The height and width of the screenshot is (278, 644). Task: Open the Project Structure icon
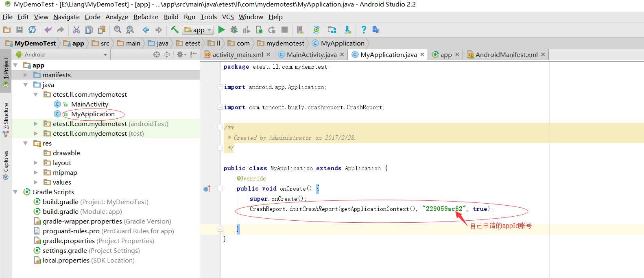tap(332, 30)
